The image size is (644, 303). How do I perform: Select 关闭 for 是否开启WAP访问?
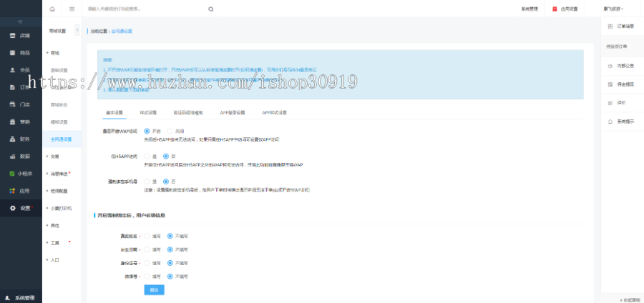coord(170,131)
